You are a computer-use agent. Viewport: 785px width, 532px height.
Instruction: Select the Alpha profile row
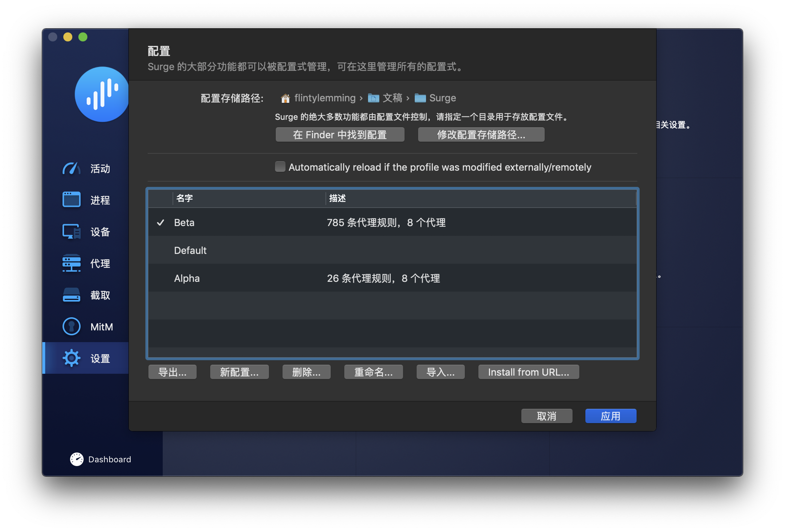click(x=392, y=278)
